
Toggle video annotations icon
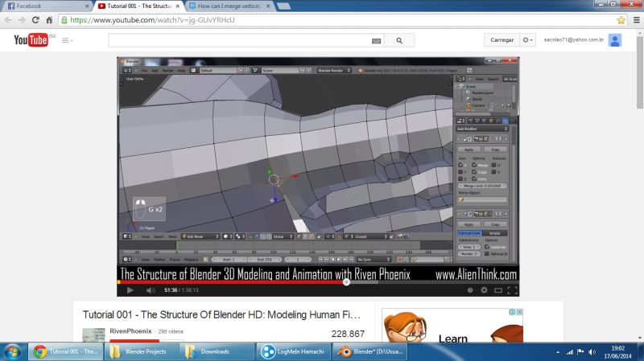[x=470, y=290]
